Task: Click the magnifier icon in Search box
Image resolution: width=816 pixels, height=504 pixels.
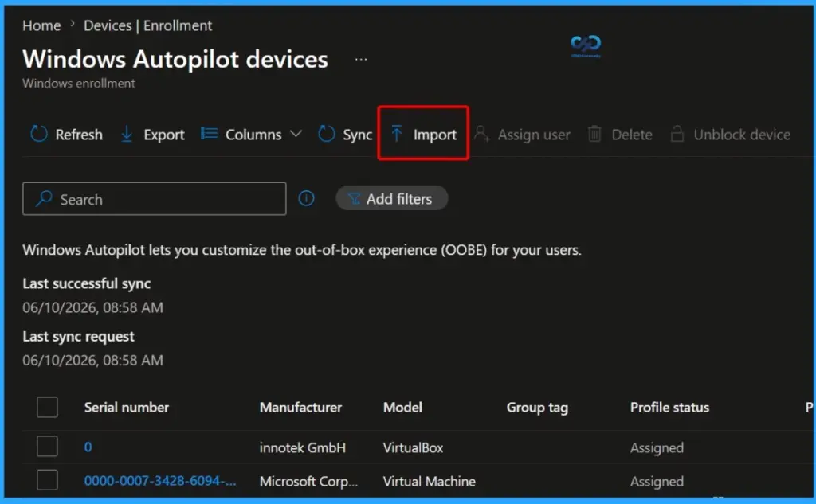Action: point(45,198)
